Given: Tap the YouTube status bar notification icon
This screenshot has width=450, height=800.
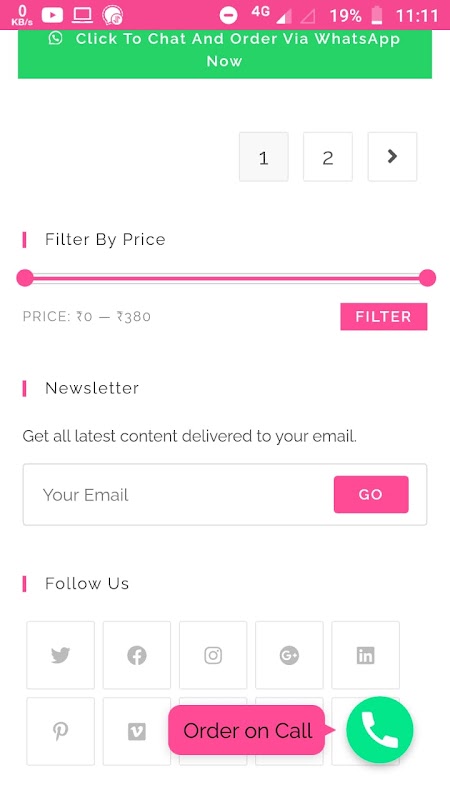Looking at the screenshot, I should coord(52,15).
